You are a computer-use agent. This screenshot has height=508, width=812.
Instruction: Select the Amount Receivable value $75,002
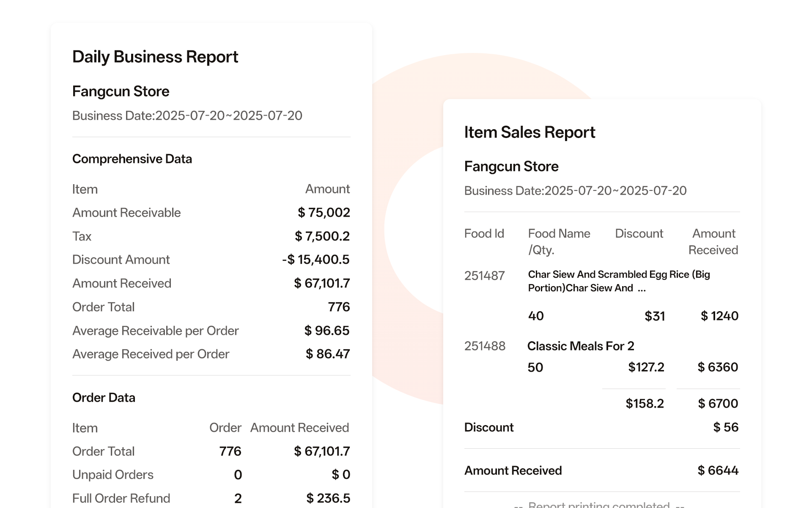(x=324, y=213)
